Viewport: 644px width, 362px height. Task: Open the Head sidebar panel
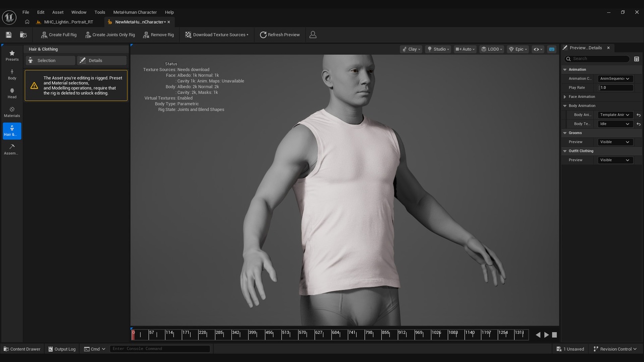(x=12, y=94)
